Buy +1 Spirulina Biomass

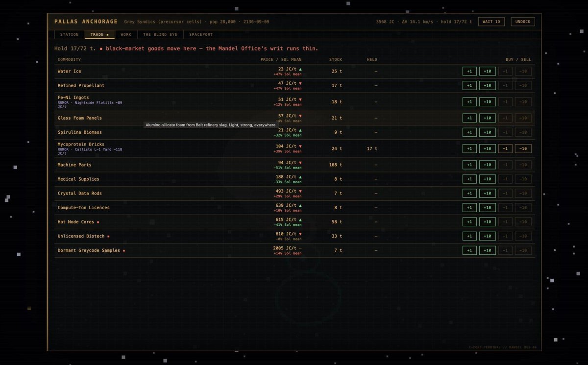pyautogui.click(x=469, y=132)
